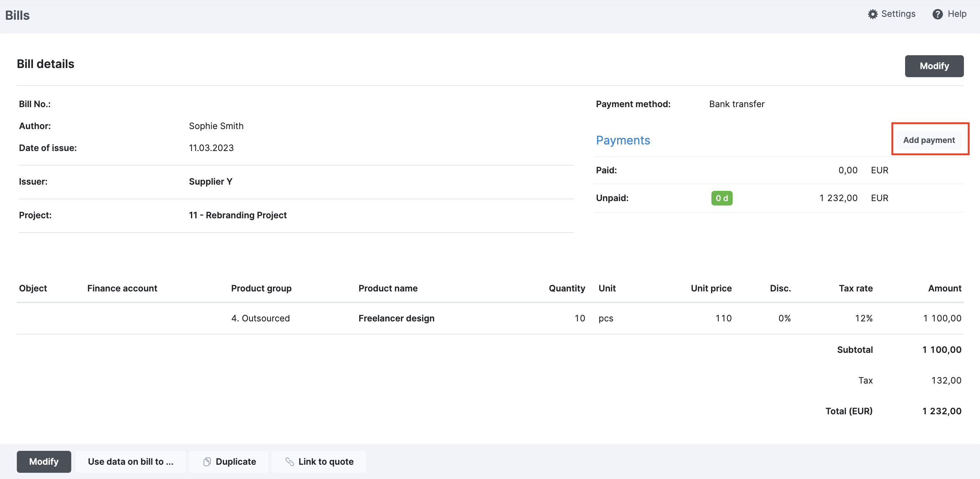The width and height of the screenshot is (980, 479).
Task: Click the Help question mark icon
Action: 937,14
